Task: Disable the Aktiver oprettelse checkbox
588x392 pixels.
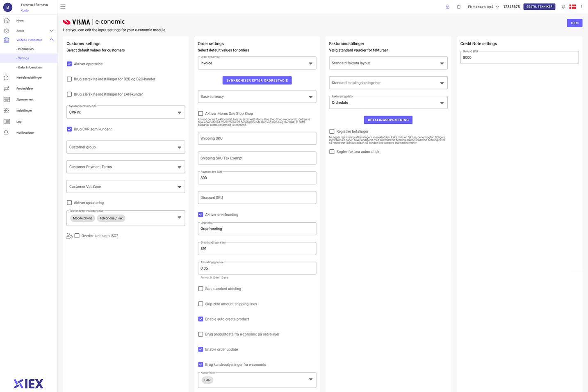Action: click(69, 64)
